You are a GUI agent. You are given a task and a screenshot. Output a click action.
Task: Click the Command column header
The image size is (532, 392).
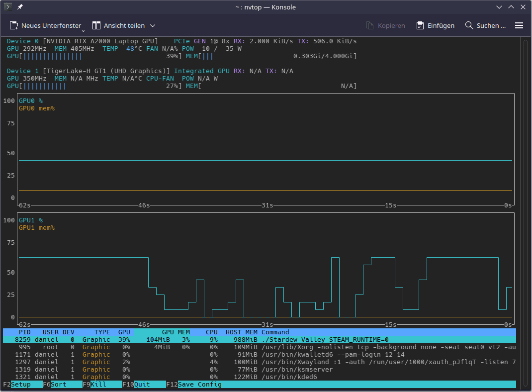click(275, 332)
